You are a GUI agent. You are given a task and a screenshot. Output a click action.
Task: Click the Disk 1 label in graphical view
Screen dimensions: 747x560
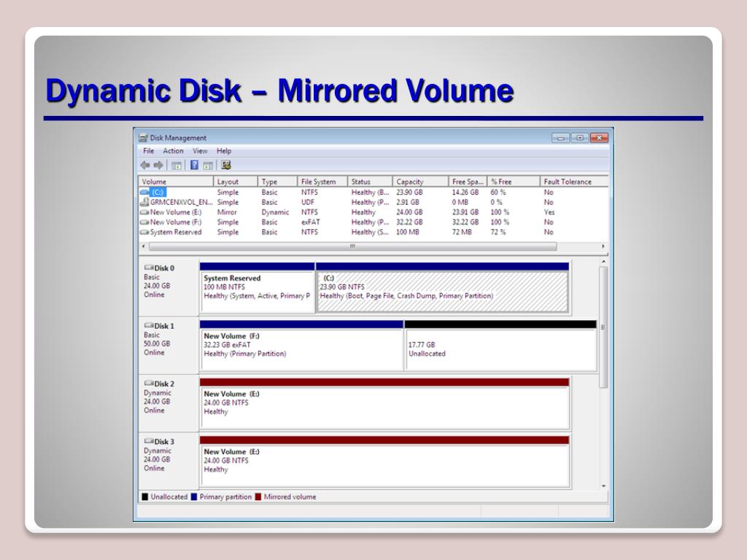[x=164, y=326]
